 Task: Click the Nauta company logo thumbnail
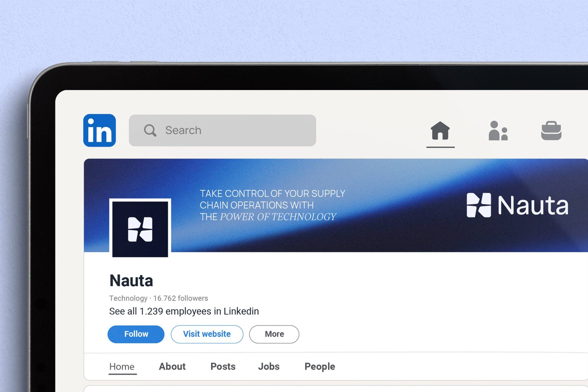coord(140,229)
